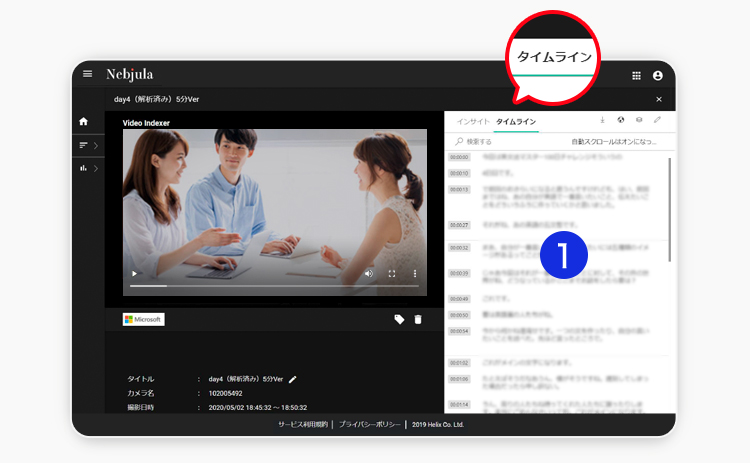This screenshot has width=750, height=463.
Task: Jump to timestamp 00:00:13
Action: pyautogui.click(x=459, y=189)
